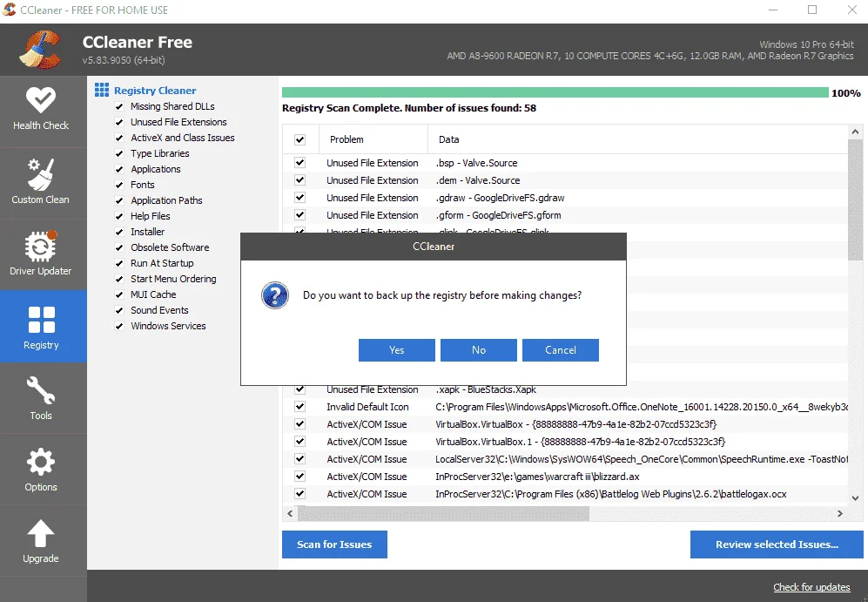Click No in the backup dialog
Image resolution: width=868 pixels, height=602 pixels.
pyautogui.click(x=478, y=350)
